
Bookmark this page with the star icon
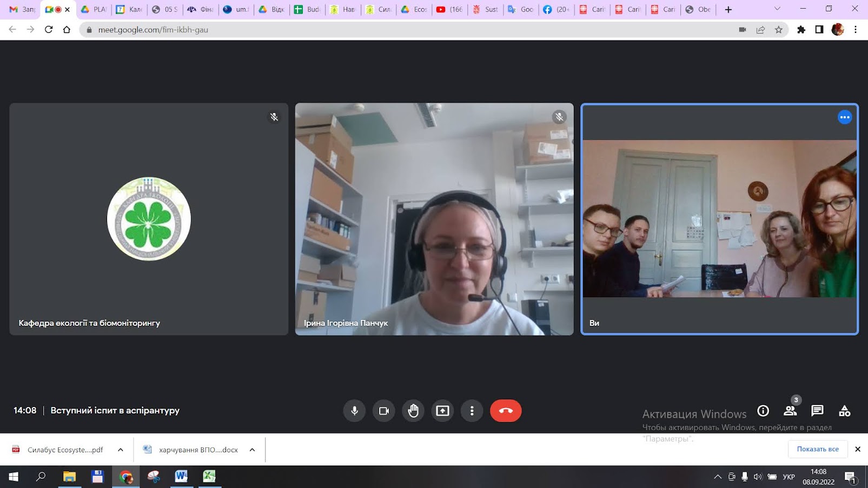coord(778,30)
